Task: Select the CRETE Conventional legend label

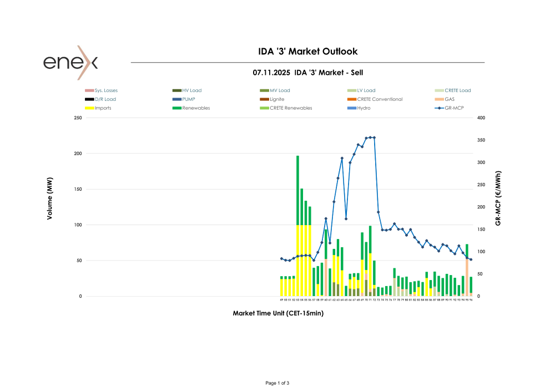Action: click(x=380, y=99)
